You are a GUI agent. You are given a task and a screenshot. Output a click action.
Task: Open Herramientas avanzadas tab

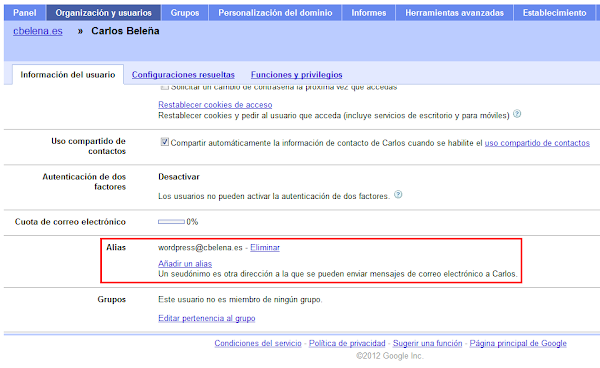454,13
